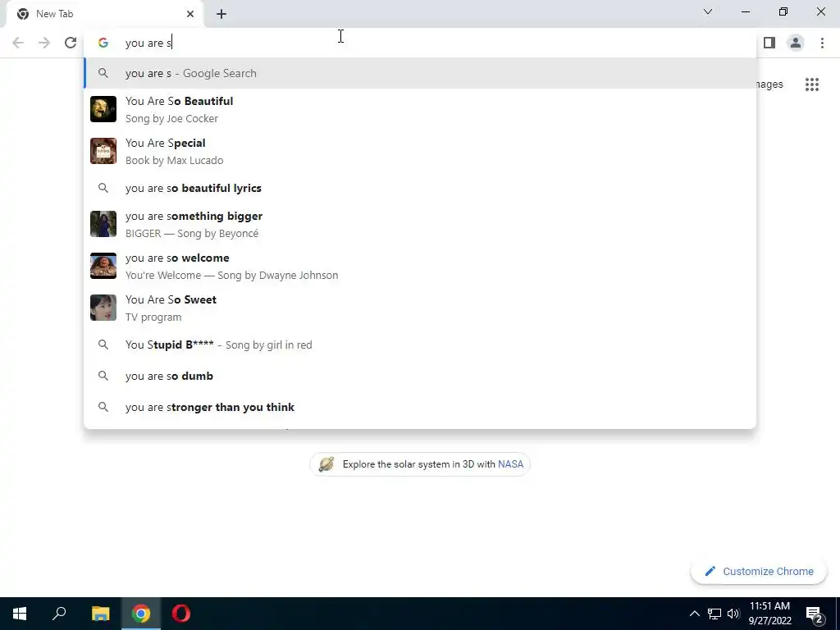Click the Customize Chrome button

coord(759,571)
